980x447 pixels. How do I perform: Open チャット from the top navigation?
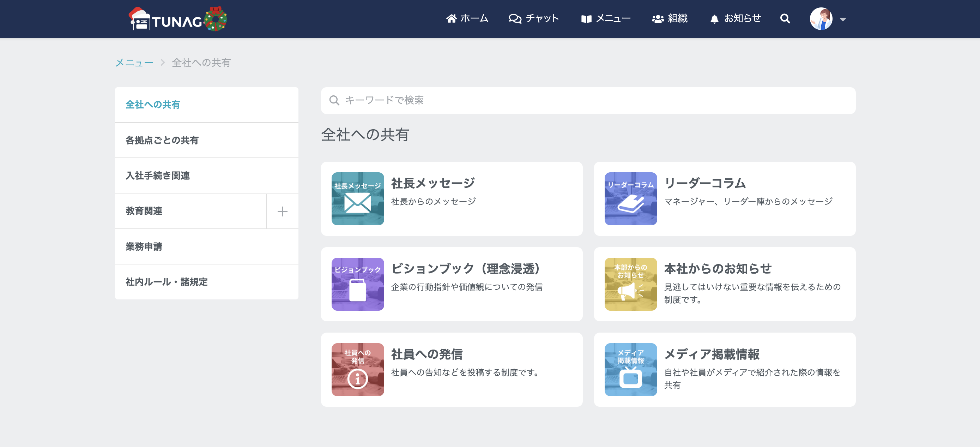point(533,19)
